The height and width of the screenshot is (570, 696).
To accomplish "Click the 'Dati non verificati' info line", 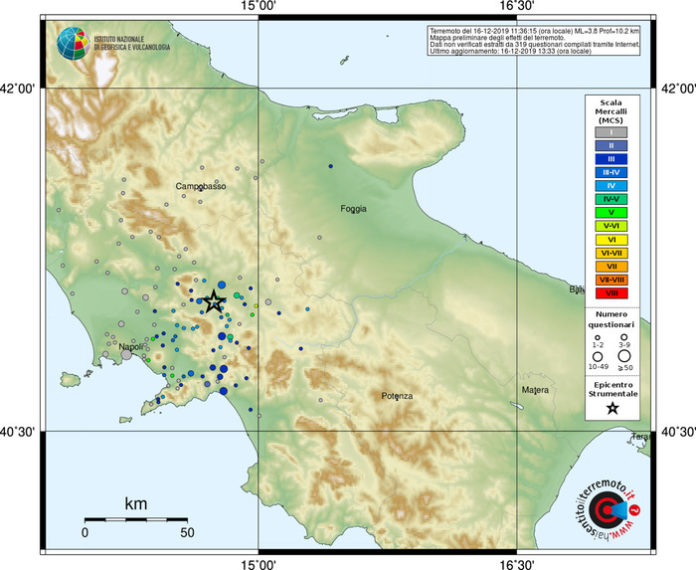I will (x=534, y=44).
